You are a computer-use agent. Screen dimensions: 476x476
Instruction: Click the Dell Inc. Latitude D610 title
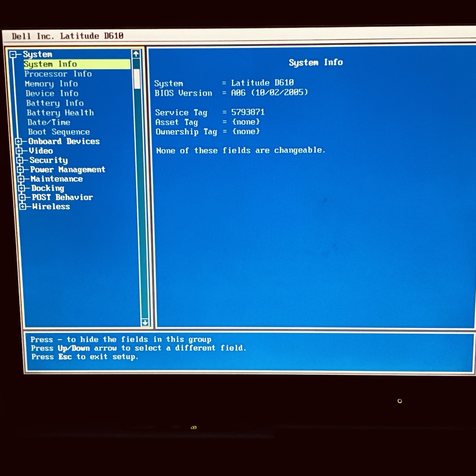point(68,36)
